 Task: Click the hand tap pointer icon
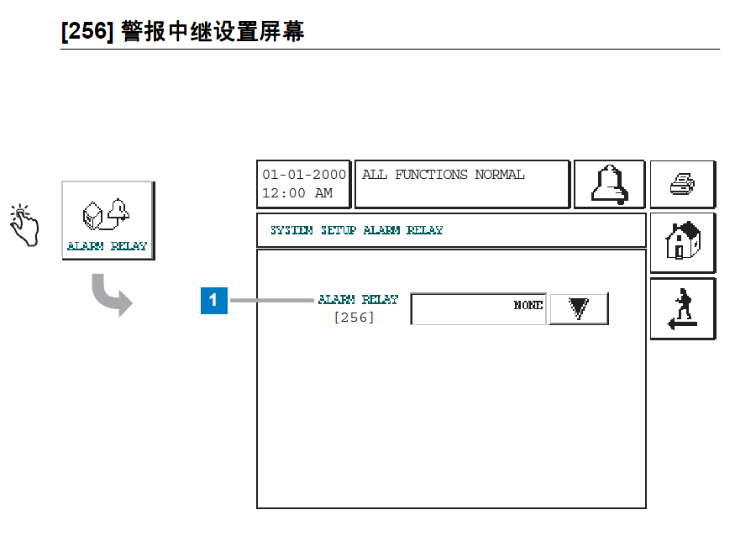[24, 224]
